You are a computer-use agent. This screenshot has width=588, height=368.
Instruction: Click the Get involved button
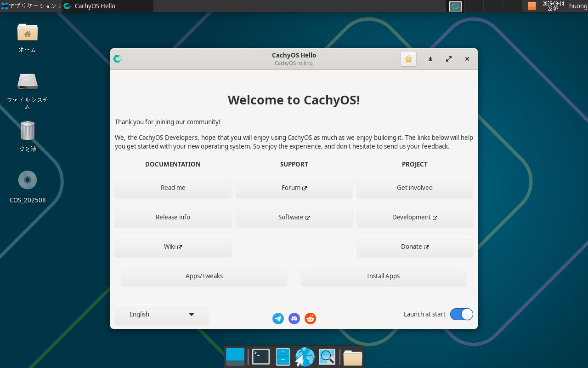[415, 188]
